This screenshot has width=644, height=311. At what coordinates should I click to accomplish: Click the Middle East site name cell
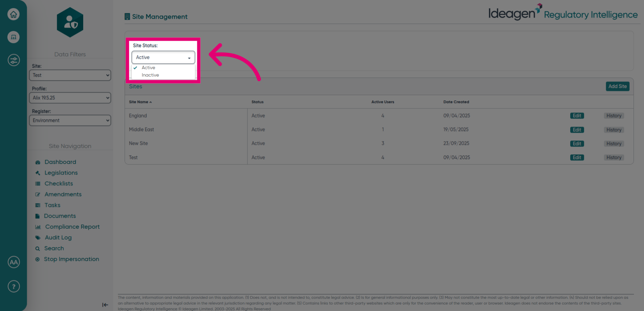pos(142,129)
